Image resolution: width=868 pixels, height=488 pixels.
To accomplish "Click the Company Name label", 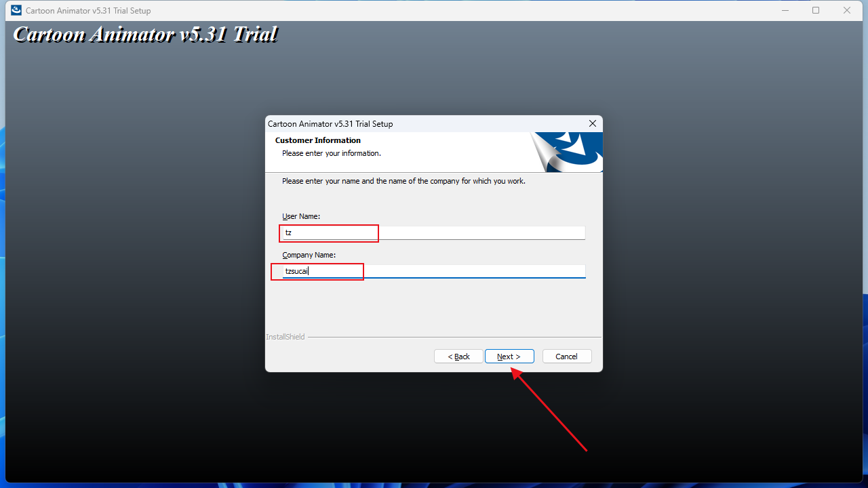I will click(309, 255).
